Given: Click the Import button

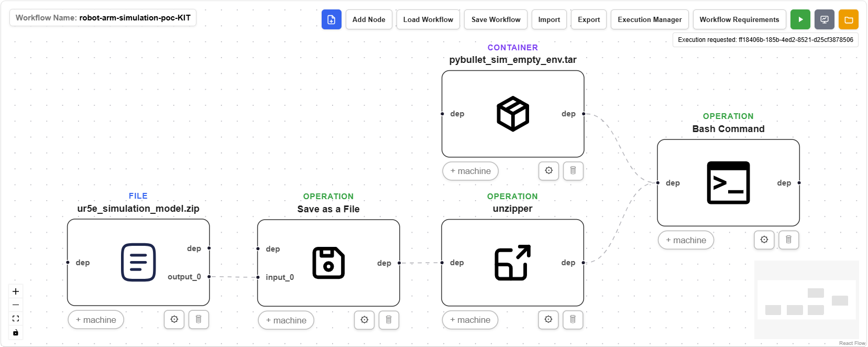Looking at the screenshot, I should [549, 19].
